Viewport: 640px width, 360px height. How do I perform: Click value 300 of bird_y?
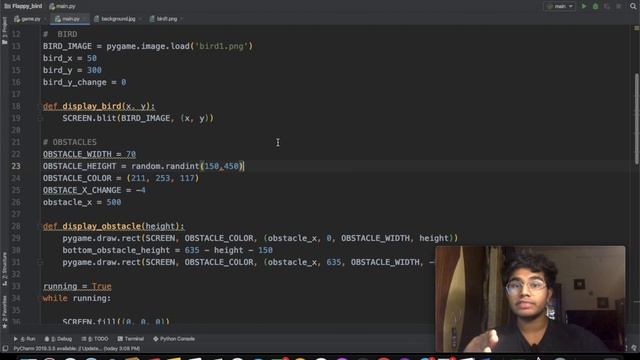click(x=94, y=70)
